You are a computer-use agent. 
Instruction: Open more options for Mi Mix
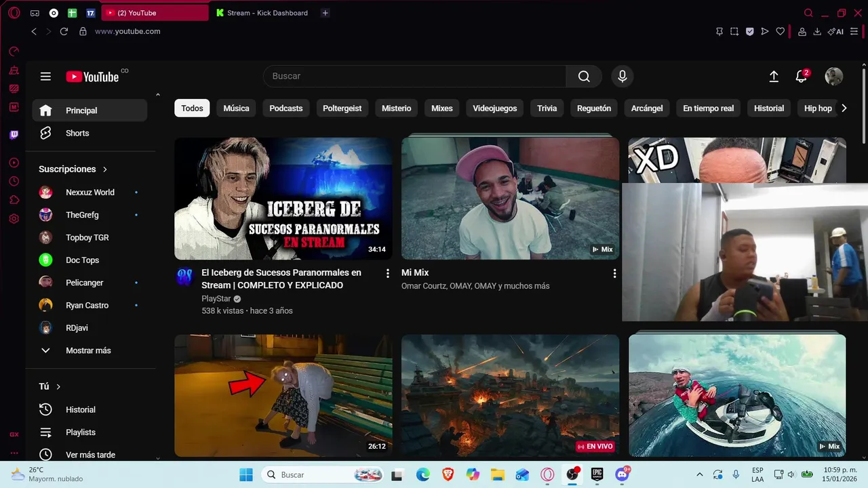pyautogui.click(x=614, y=273)
